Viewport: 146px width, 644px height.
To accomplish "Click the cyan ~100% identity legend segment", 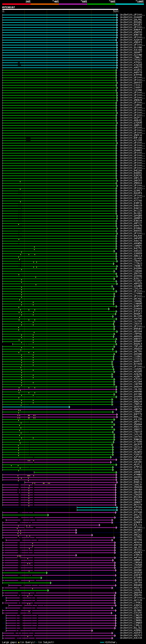I will point(130,4).
